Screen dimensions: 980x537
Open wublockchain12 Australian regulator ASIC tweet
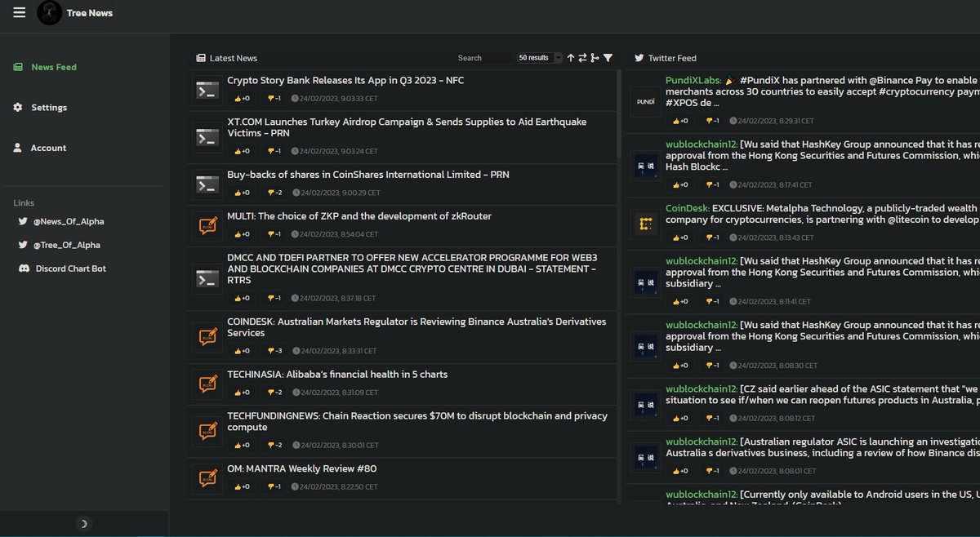click(822, 447)
